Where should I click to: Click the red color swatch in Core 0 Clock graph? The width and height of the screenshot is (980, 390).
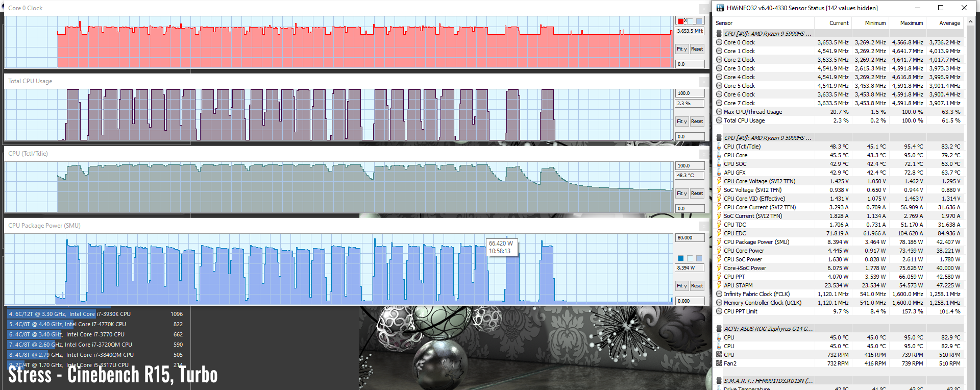(x=681, y=21)
